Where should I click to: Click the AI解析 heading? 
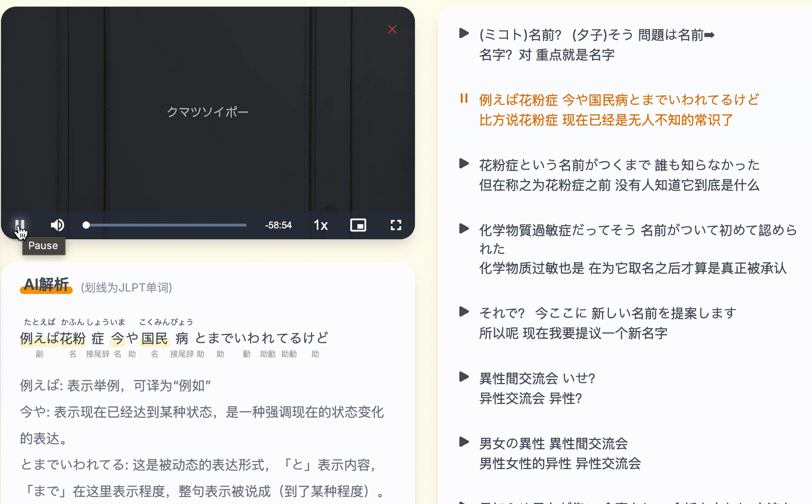46,285
